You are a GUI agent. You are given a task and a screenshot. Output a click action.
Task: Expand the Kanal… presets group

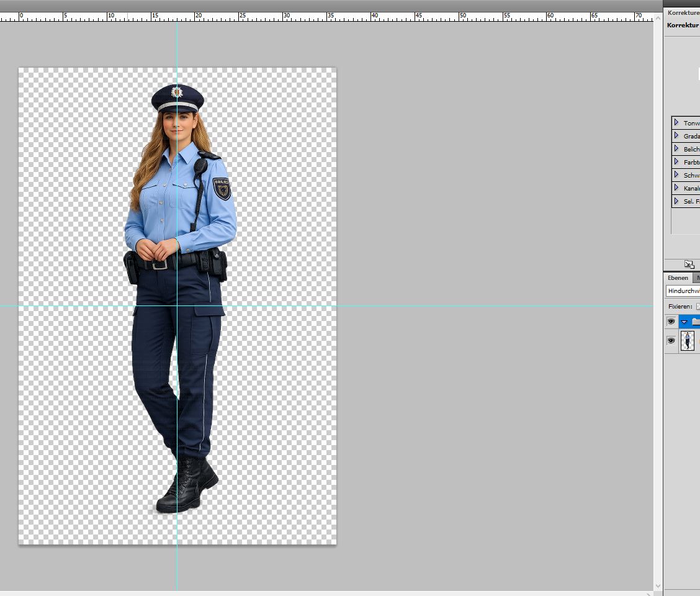tap(676, 187)
